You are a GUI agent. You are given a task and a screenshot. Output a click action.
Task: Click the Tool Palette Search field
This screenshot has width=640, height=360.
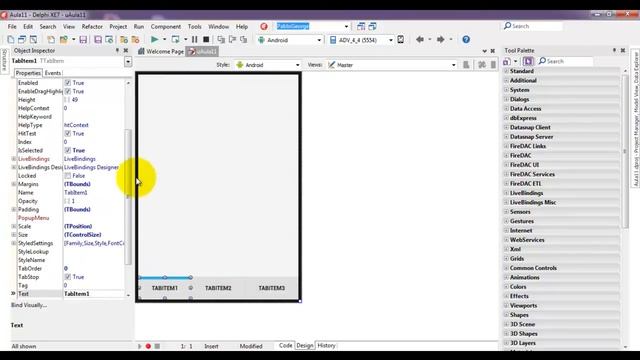[565, 61]
